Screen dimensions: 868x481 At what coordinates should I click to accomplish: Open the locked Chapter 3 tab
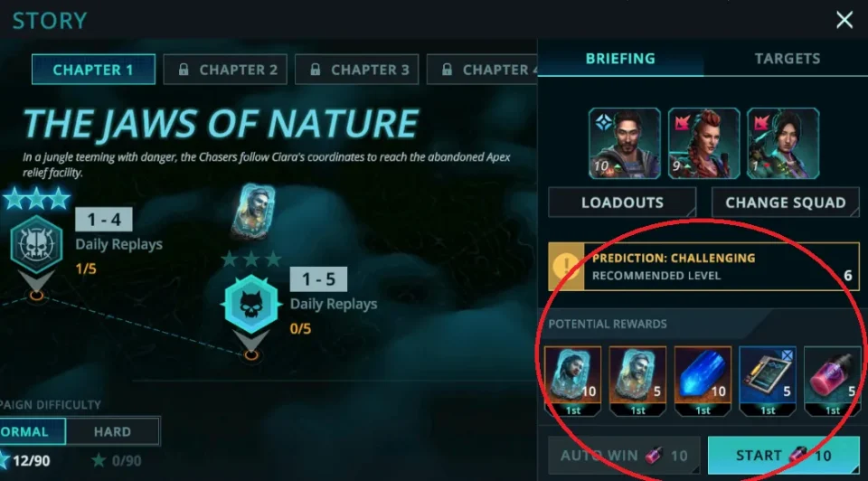click(x=357, y=70)
